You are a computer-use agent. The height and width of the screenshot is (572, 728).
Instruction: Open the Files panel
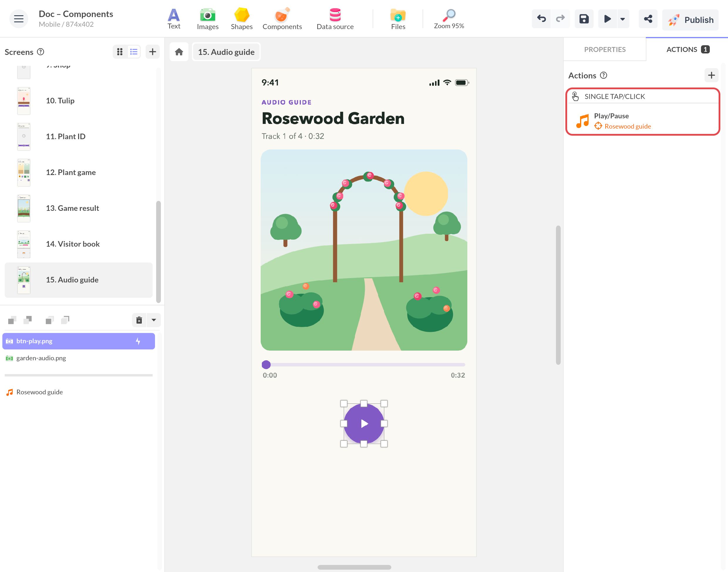398,19
